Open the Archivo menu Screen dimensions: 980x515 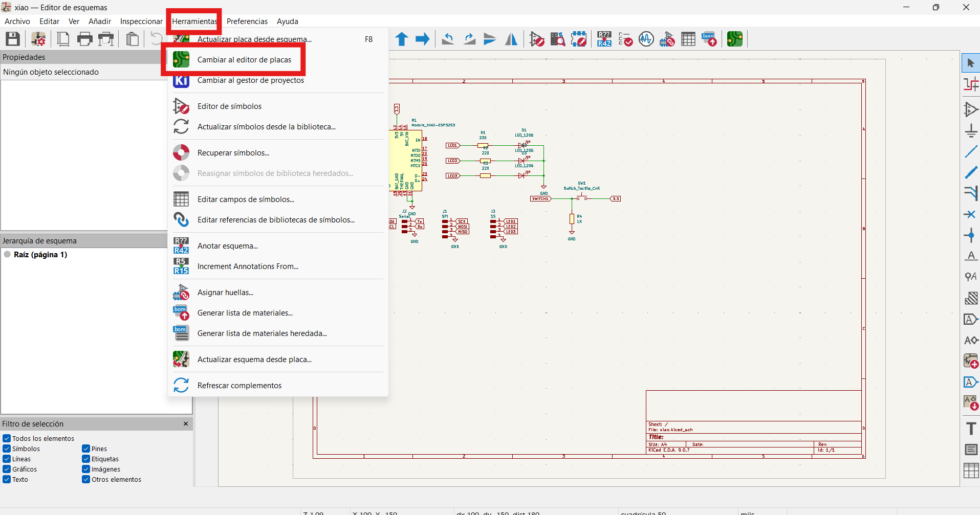point(17,21)
